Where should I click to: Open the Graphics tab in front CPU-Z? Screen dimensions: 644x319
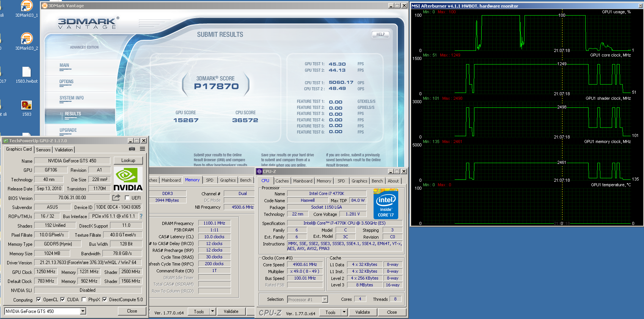359,181
